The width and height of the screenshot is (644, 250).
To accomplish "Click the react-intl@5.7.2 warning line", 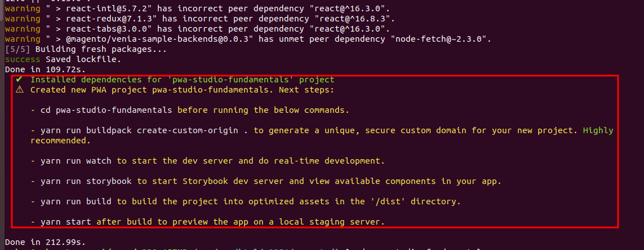I will (x=197, y=8).
